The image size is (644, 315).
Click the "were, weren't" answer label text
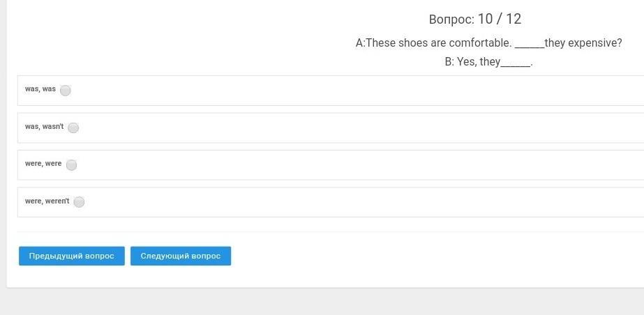(x=47, y=201)
